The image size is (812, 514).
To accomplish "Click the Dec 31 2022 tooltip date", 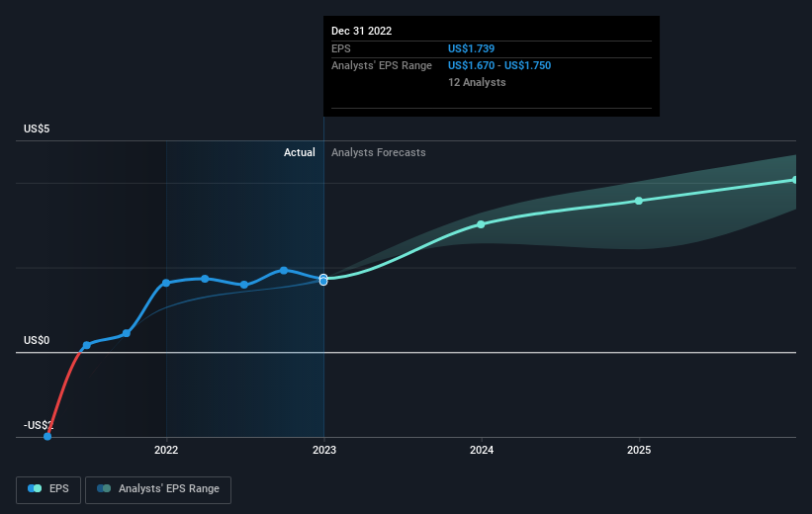I will click(361, 31).
